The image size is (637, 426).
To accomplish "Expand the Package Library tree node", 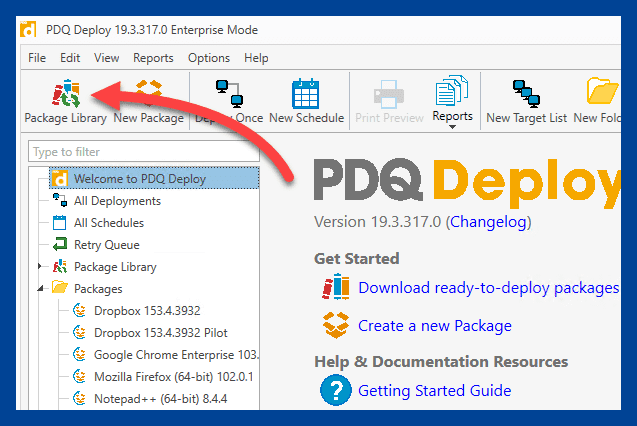I will [x=40, y=266].
